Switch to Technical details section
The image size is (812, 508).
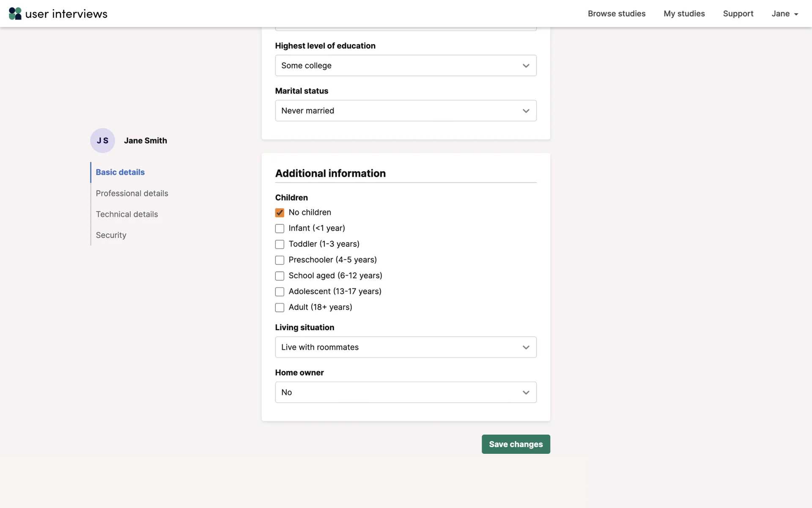coord(127,214)
